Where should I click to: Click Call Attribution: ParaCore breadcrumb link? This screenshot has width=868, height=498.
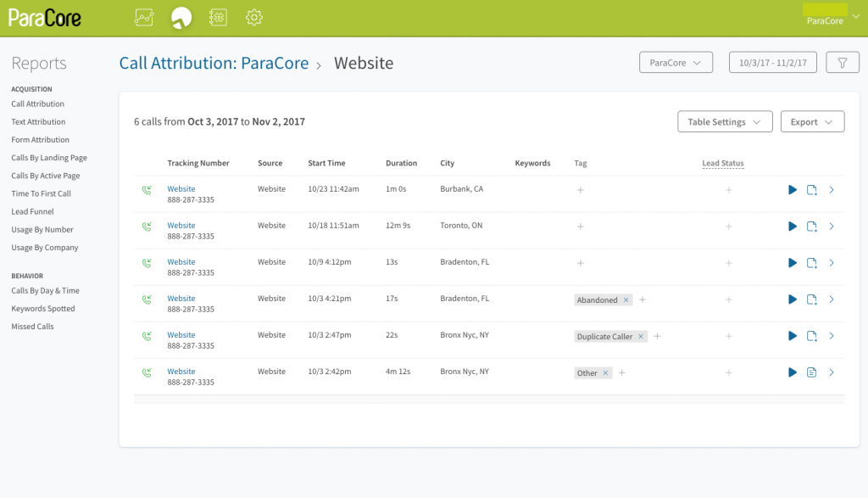click(214, 63)
